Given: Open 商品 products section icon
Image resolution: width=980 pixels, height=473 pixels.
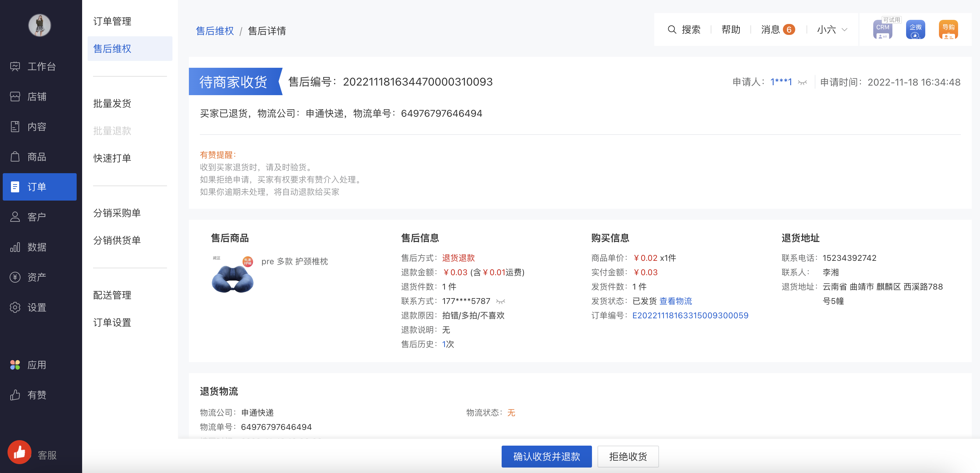Looking at the screenshot, I should (x=15, y=157).
